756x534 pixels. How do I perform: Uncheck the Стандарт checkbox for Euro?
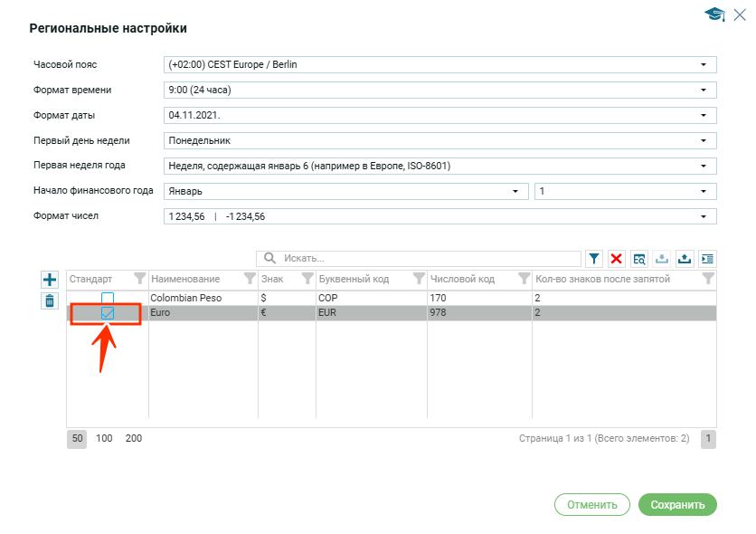point(108,312)
